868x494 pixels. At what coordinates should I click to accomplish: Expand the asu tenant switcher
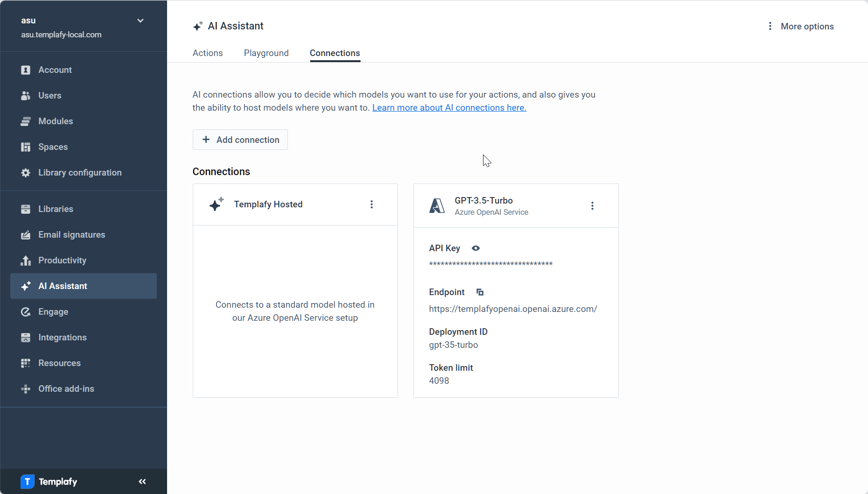(x=140, y=21)
